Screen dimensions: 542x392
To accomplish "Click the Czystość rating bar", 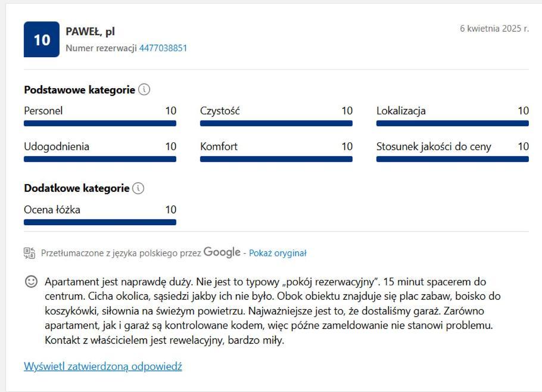I will [276, 123].
